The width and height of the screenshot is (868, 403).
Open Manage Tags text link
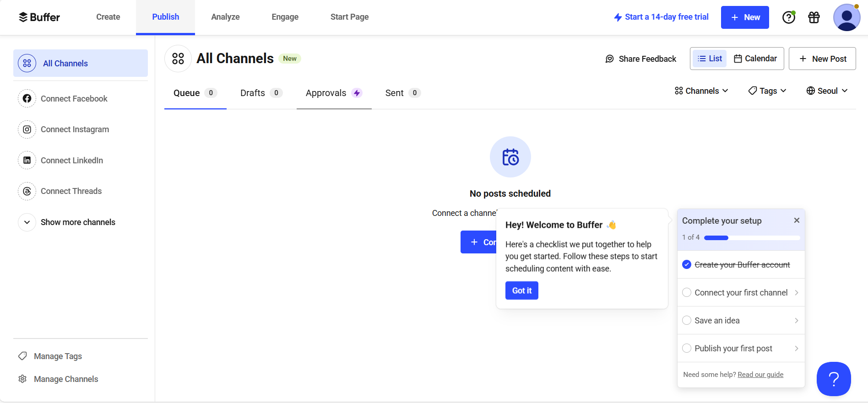coord(58,356)
